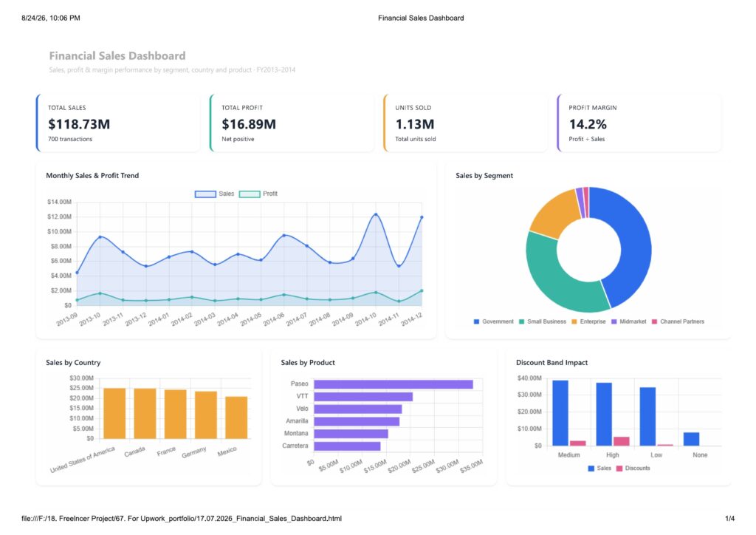756x535 pixels.
Task: Toggle Channel Partners legend entry
Action: click(678, 321)
